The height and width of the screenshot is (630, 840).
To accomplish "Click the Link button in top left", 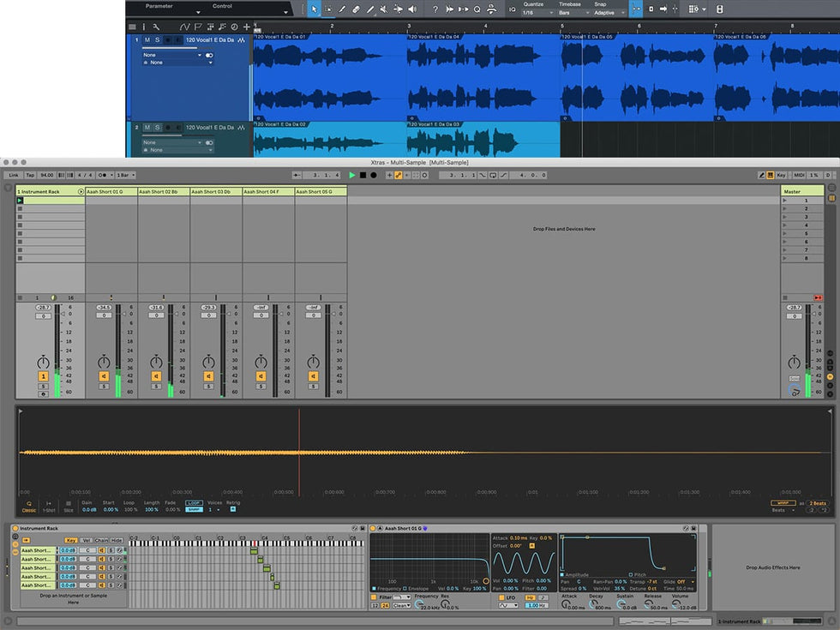I will [x=14, y=175].
